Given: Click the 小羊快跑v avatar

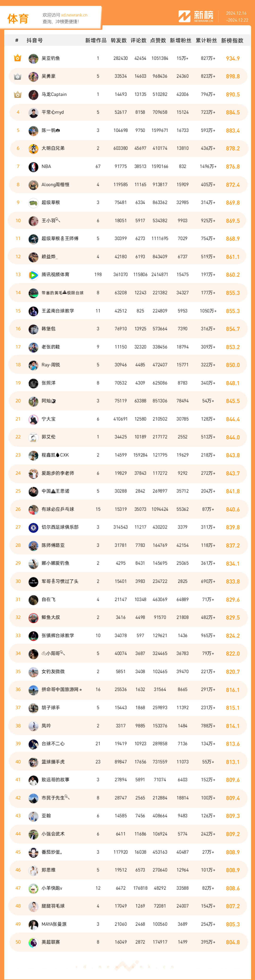Looking at the screenshot, I should [34, 888].
